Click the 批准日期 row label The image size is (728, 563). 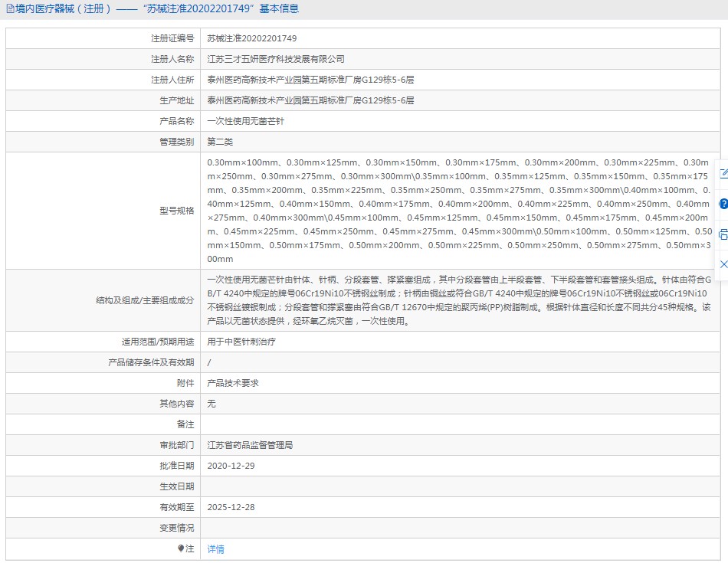tap(176, 466)
